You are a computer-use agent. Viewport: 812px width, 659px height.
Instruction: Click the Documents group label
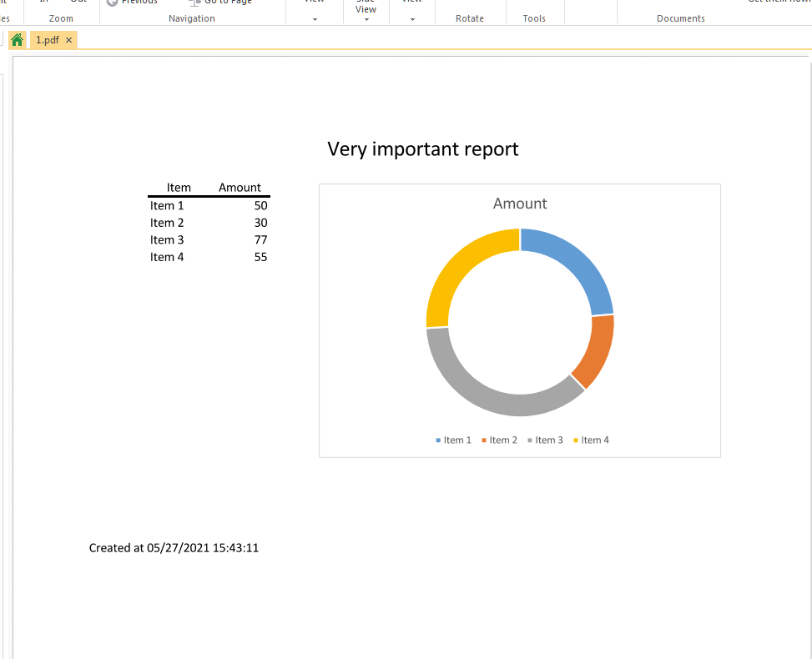pyautogui.click(x=680, y=18)
